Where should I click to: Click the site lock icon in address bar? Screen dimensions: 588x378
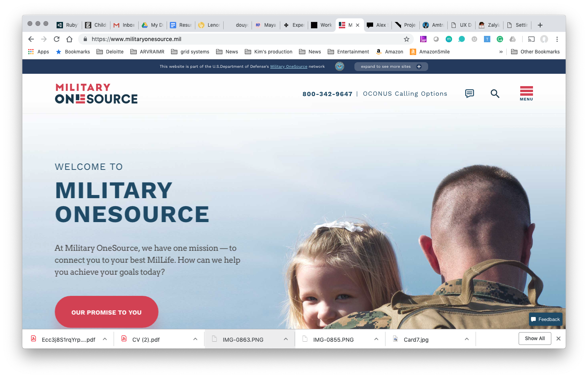(x=85, y=39)
